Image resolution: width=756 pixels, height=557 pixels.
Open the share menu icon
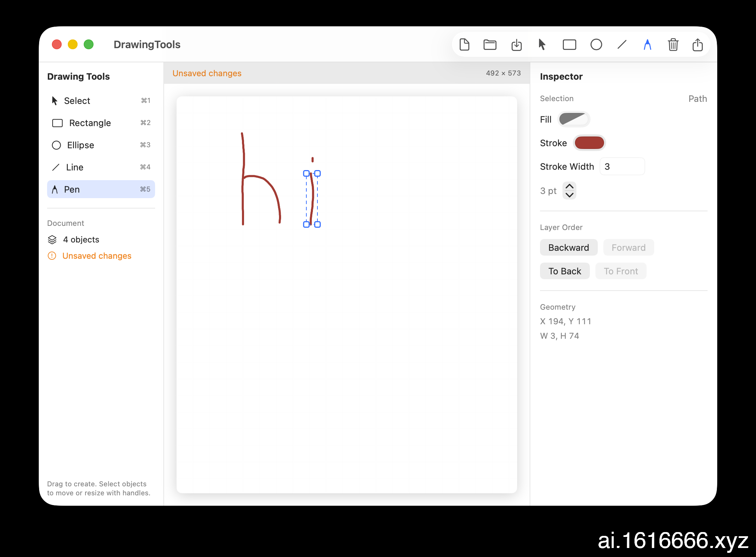click(x=697, y=45)
